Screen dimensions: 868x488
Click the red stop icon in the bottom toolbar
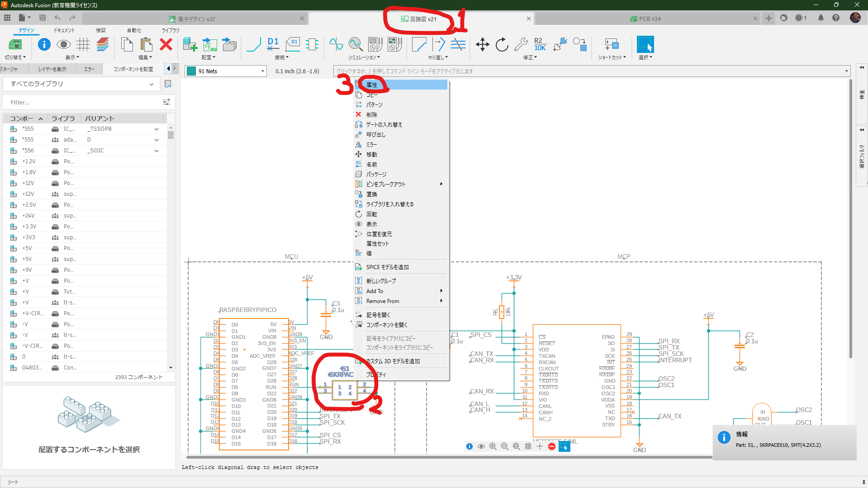point(551,446)
